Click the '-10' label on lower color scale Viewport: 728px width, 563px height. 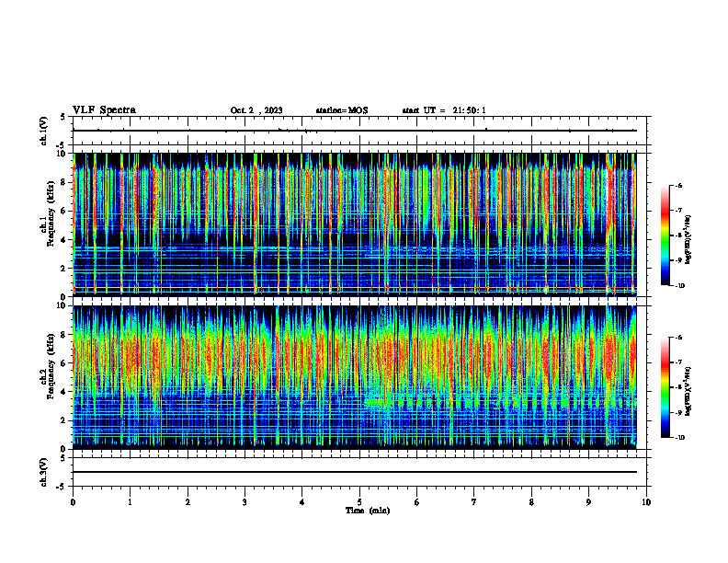[x=679, y=438]
